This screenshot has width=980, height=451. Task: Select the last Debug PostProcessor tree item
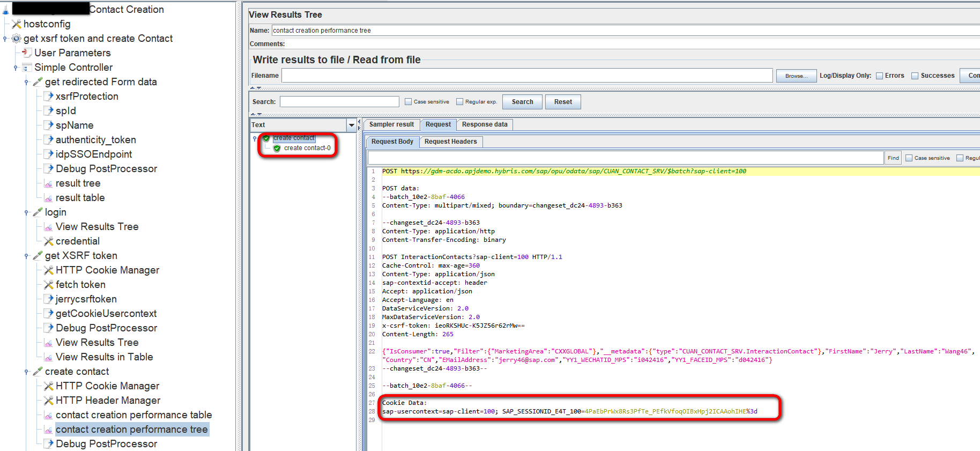(x=106, y=444)
